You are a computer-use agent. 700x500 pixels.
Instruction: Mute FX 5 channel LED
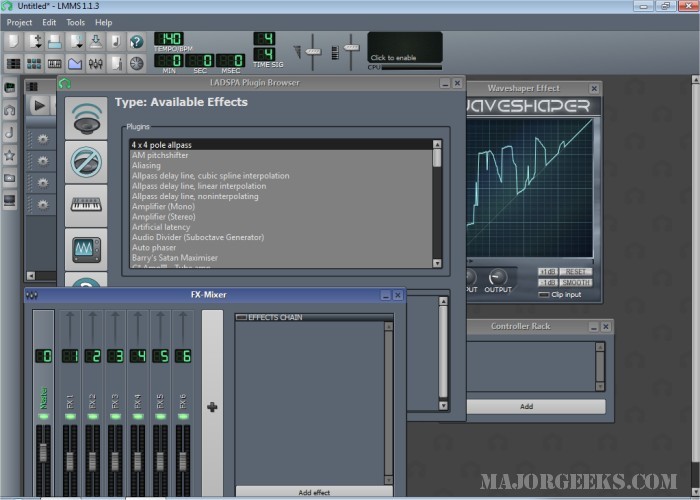(x=160, y=417)
